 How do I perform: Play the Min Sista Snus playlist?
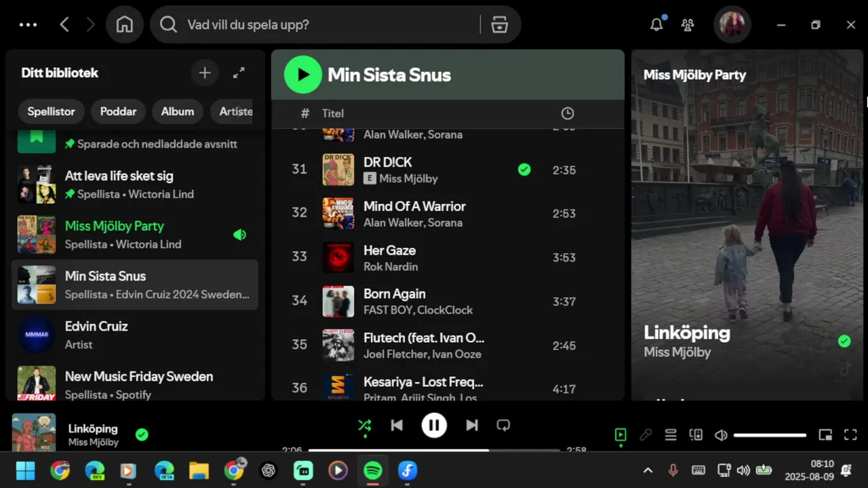[x=303, y=75]
